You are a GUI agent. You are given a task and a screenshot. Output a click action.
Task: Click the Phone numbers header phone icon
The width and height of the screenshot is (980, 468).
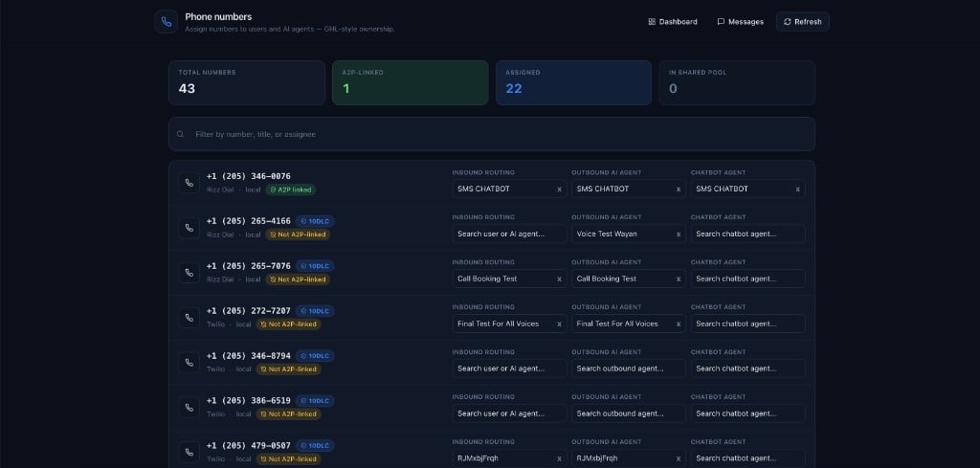167,22
